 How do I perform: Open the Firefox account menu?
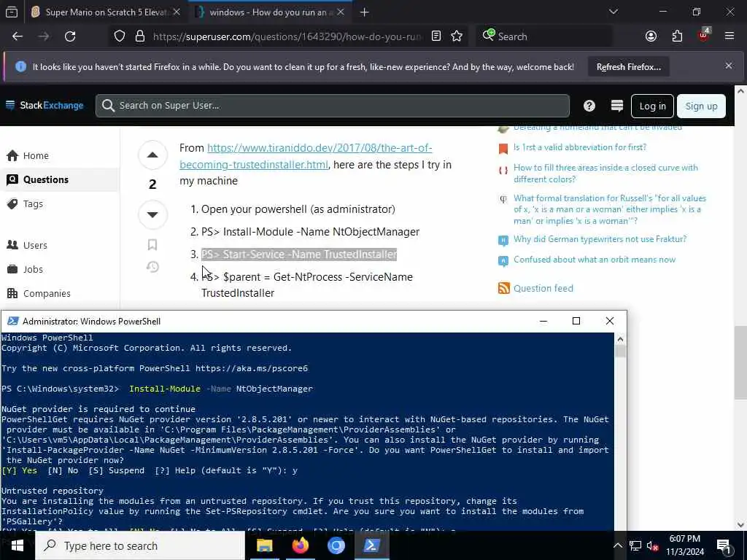pyautogui.click(x=651, y=36)
